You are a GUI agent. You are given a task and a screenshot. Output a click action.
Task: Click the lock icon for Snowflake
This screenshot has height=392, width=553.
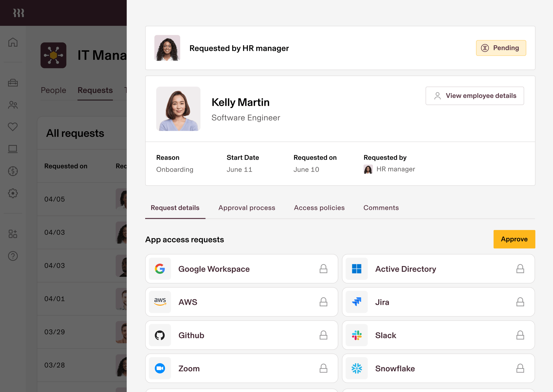(520, 368)
